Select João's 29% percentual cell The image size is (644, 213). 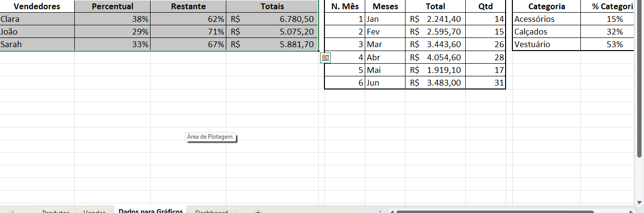click(113, 32)
